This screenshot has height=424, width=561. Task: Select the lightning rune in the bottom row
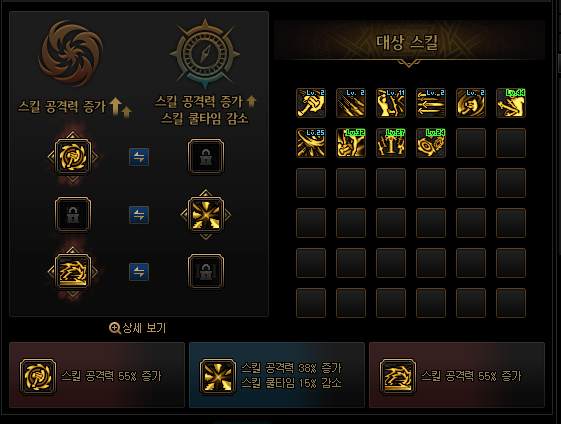73,272
